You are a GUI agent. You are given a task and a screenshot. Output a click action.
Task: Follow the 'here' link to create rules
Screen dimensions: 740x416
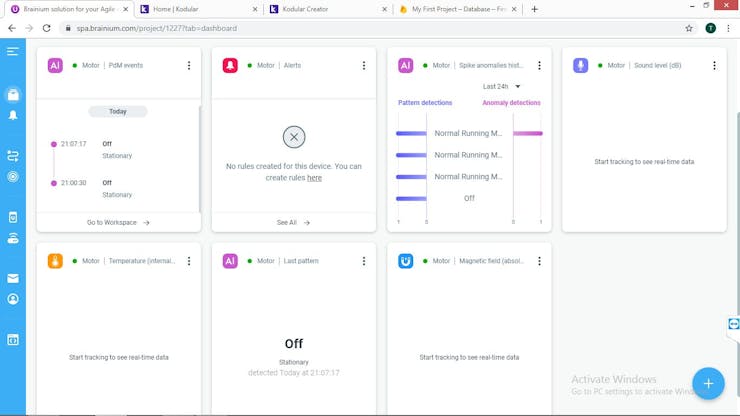tap(314, 178)
